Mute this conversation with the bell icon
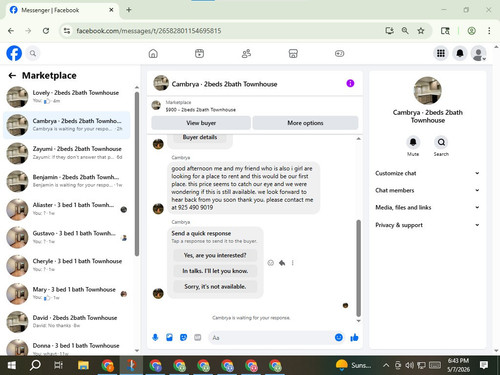Viewport: 500px width, 375px height. point(413,142)
